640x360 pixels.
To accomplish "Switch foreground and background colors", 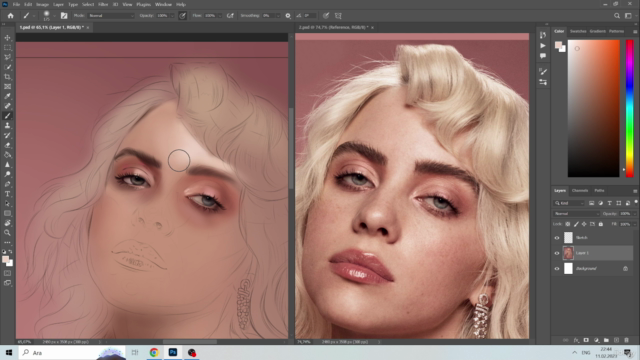I will [x=10, y=252].
